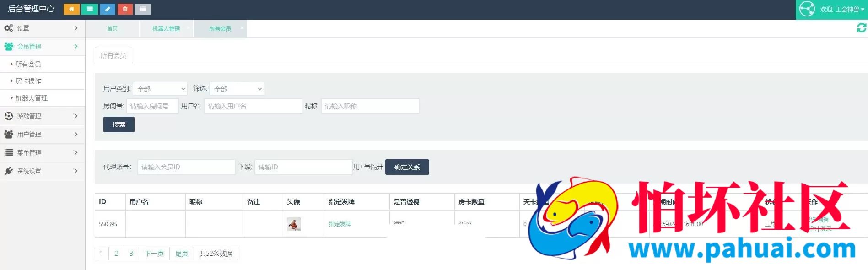Switch to the 所有会员 top tab
Viewport: 868px width, 270px height.
pos(220,28)
